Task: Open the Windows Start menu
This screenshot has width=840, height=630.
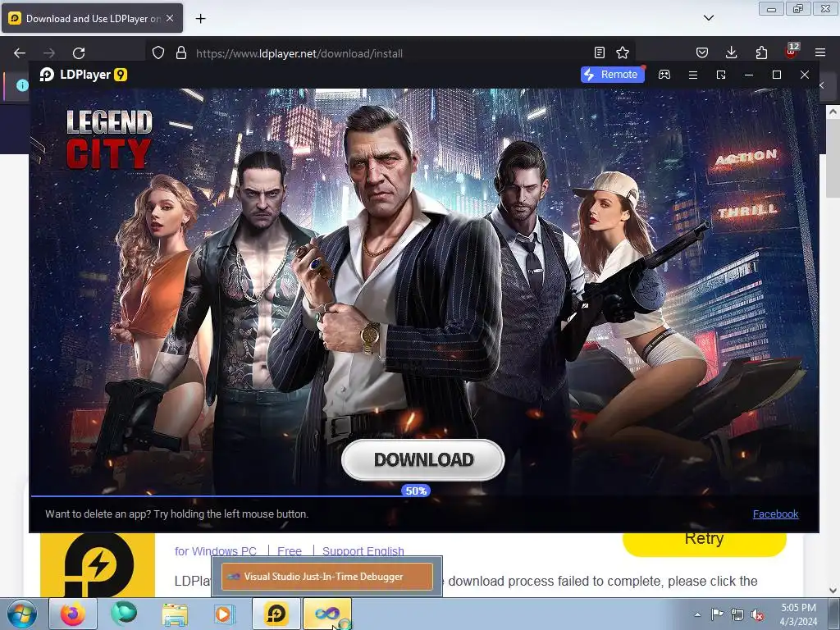Action: click(x=21, y=614)
